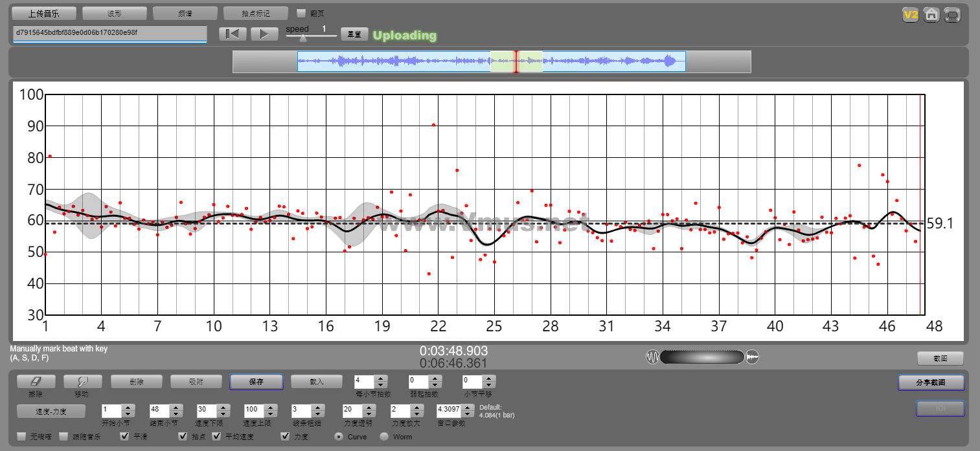This screenshot has height=451, width=980.
Task: Toggle the 翻页 page-turn checkbox
Action: [301, 13]
